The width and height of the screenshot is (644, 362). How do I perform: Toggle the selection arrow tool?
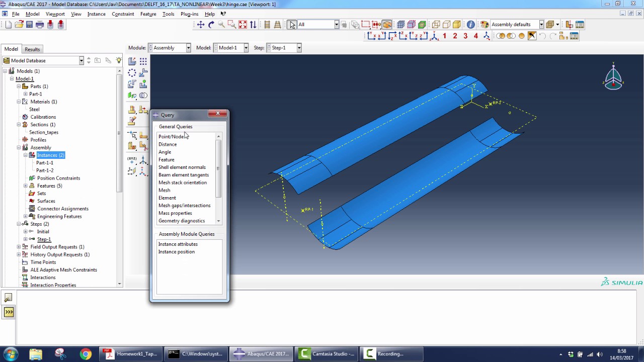[x=292, y=24]
